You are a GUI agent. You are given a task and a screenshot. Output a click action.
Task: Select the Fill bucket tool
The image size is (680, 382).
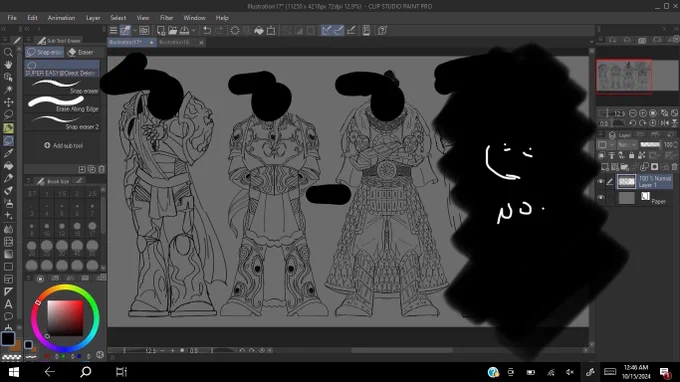[8, 166]
